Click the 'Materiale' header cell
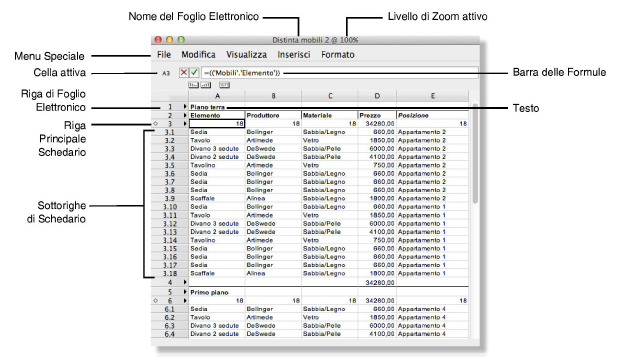Viewport: 623px width, 361px height. pos(330,115)
